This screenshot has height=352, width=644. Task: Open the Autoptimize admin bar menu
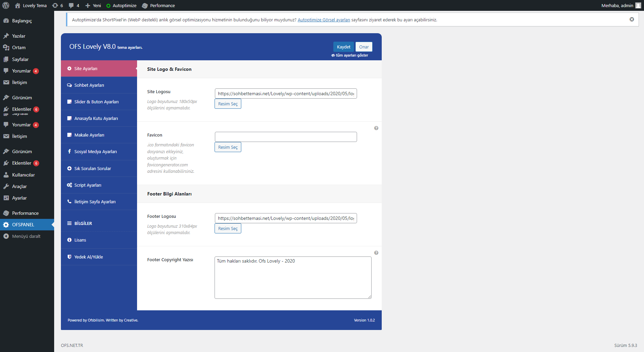121,5
